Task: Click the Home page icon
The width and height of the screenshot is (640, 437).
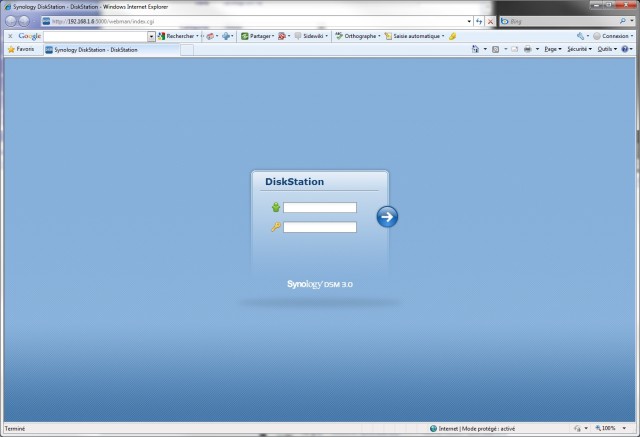Action: coord(475,49)
